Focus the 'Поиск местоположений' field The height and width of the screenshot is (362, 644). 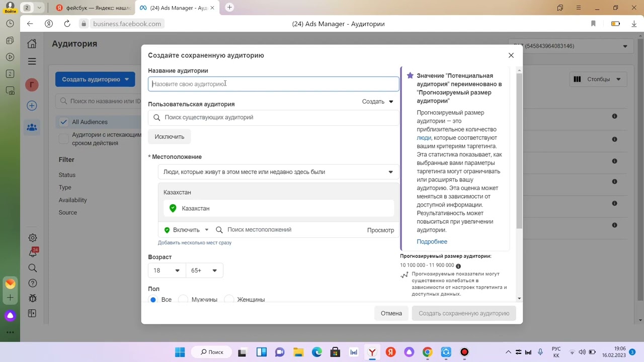coord(289,230)
